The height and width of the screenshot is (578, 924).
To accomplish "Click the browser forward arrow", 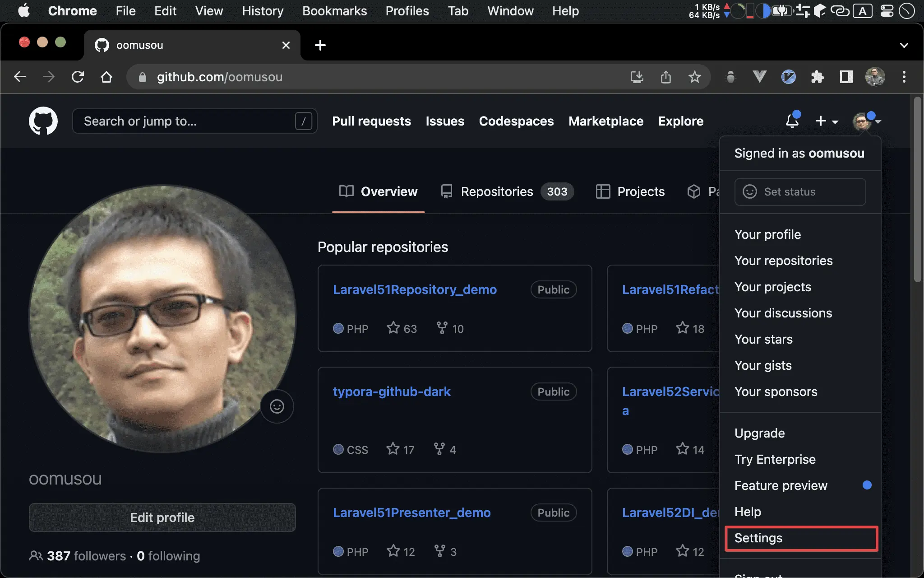I will point(49,77).
